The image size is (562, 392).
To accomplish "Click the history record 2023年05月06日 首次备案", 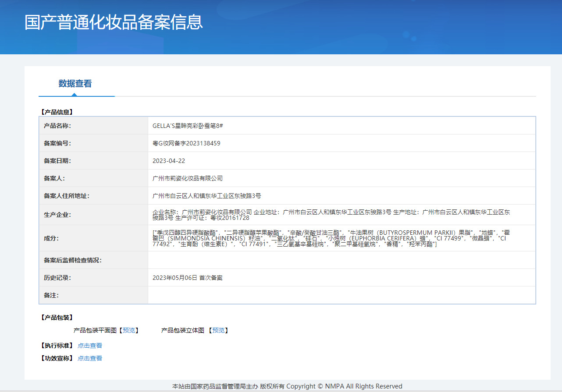I will coord(187,278).
